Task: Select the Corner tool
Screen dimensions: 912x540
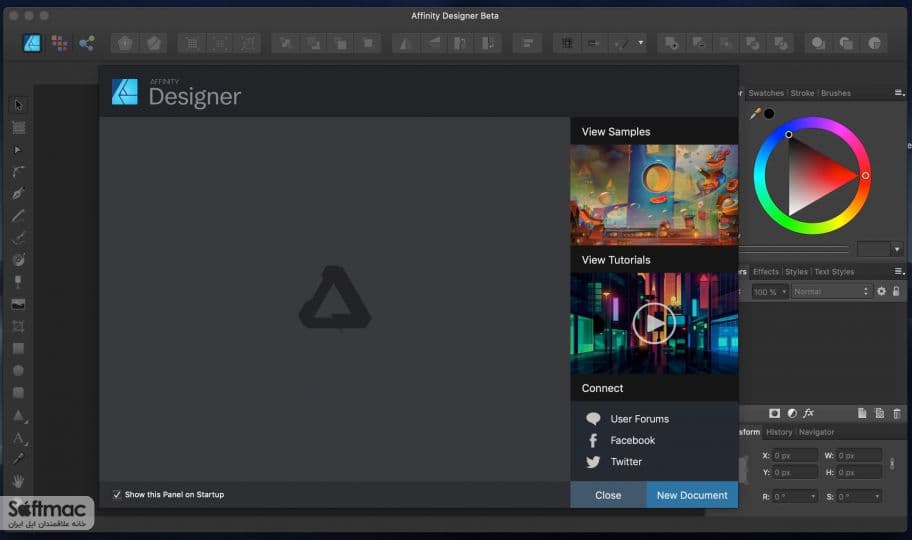Action: click(18, 172)
